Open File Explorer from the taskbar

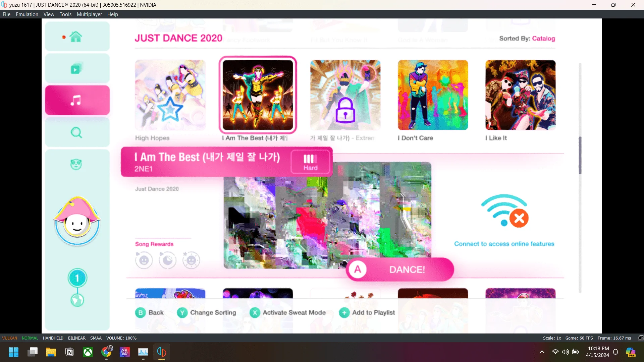[x=51, y=352]
